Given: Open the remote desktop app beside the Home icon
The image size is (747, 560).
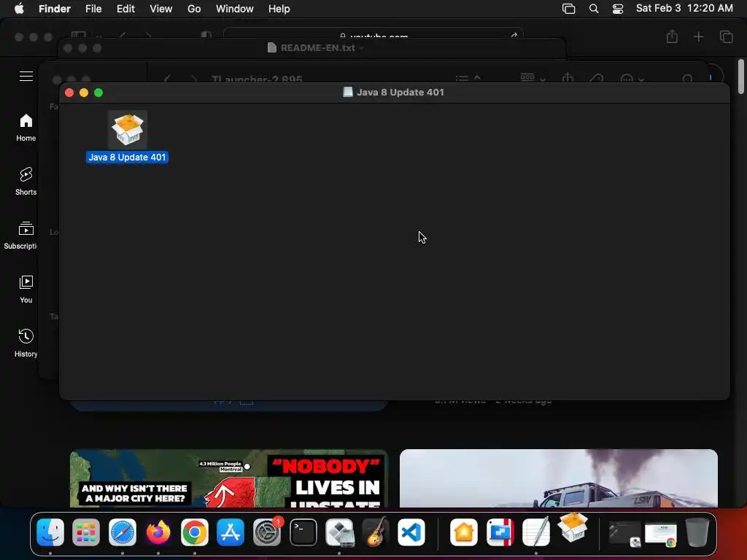Looking at the screenshot, I should (500, 532).
